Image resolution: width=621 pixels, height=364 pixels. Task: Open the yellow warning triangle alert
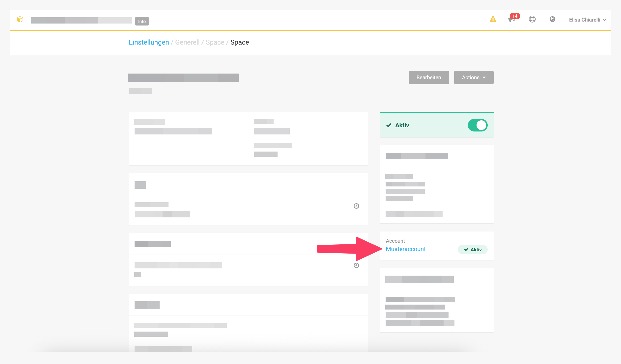click(493, 19)
